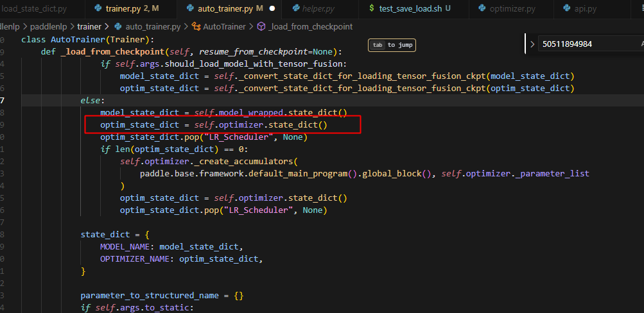Click the _load_from_checkpoint method cube icon
The height and width of the screenshot is (313, 644).
coord(261,27)
